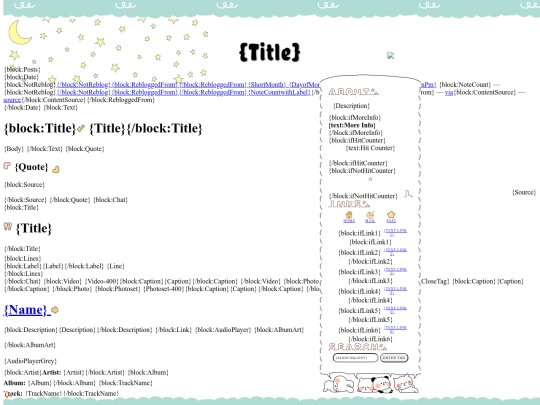Open the HOME text link under the house icon

(x=349, y=221)
